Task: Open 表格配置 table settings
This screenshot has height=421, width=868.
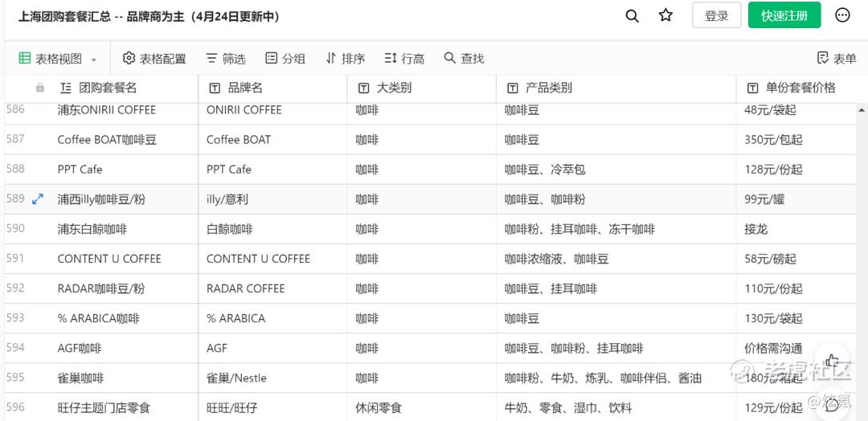Action: coord(154,59)
